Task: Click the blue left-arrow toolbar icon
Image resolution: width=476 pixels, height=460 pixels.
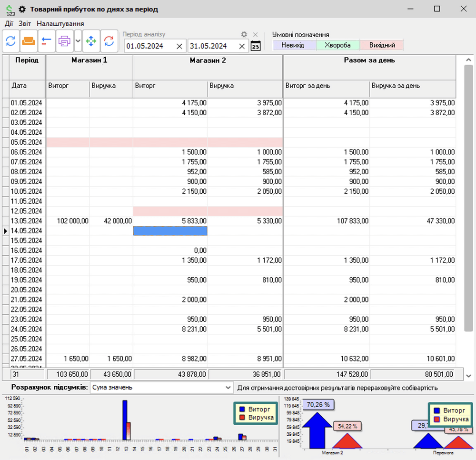Action: (46, 41)
